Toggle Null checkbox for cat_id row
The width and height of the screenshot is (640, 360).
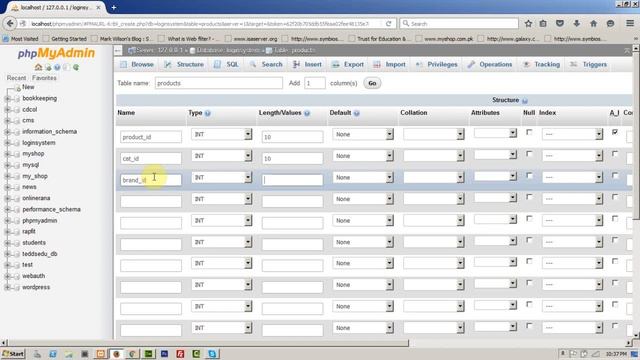pyautogui.click(x=529, y=154)
